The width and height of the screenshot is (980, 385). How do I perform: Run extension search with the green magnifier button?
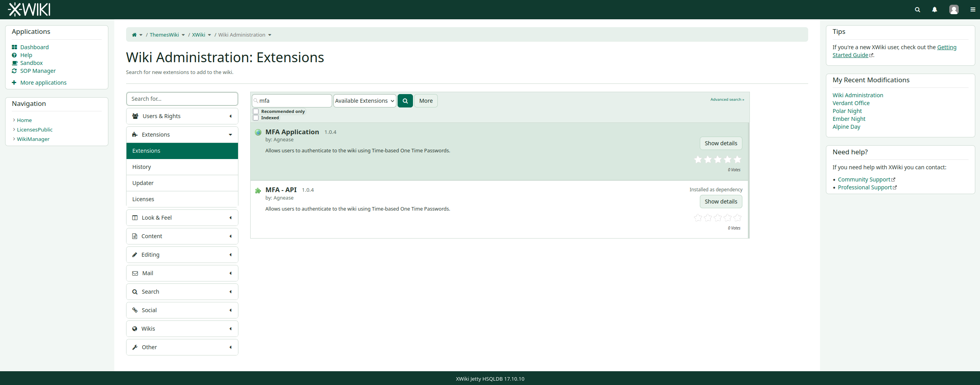[405, 101]
